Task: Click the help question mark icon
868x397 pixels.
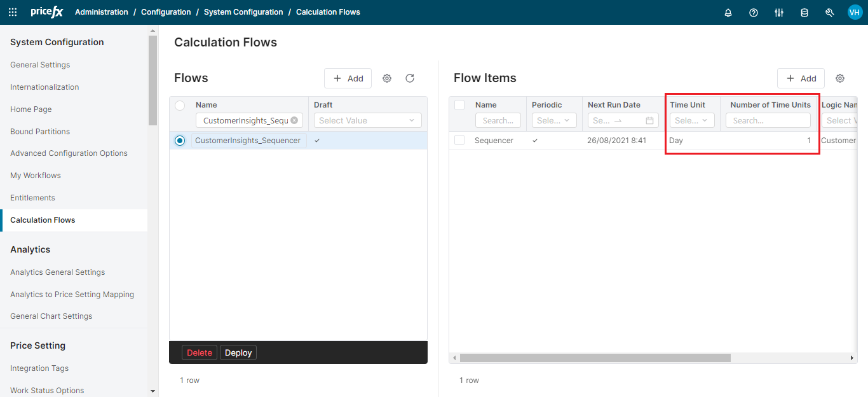Action: (754, 13)
